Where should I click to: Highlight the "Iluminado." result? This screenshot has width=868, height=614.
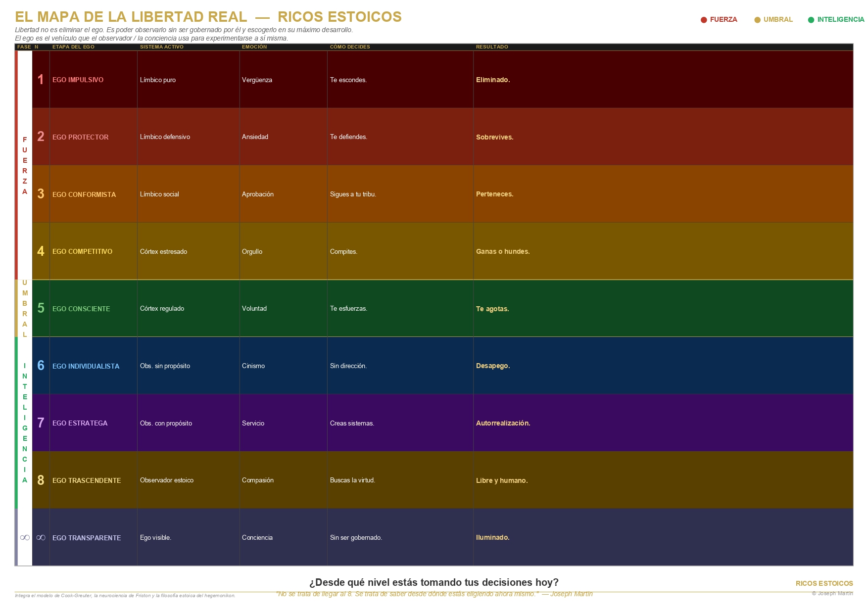pyautogui.click(x=492, y=537)
